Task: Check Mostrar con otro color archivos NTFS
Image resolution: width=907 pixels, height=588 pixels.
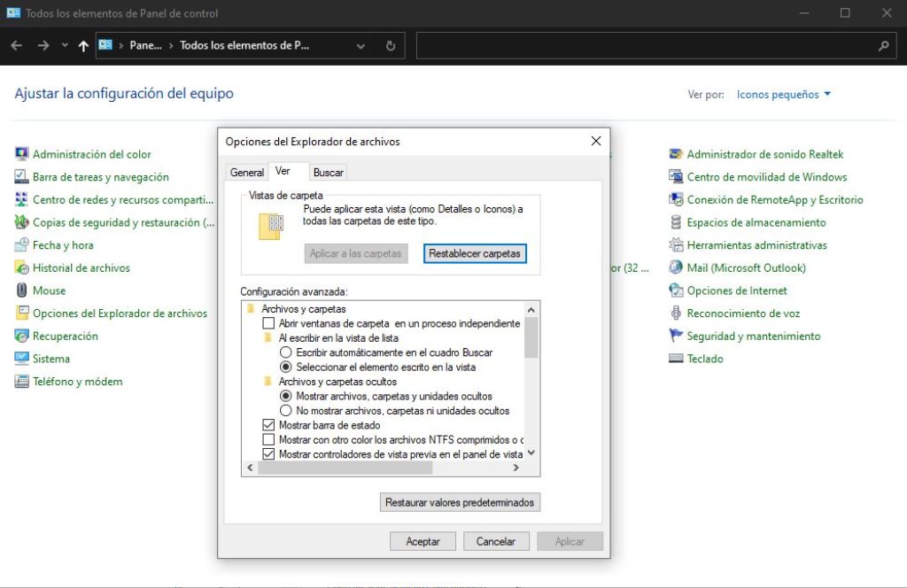Action: (268, 439)
